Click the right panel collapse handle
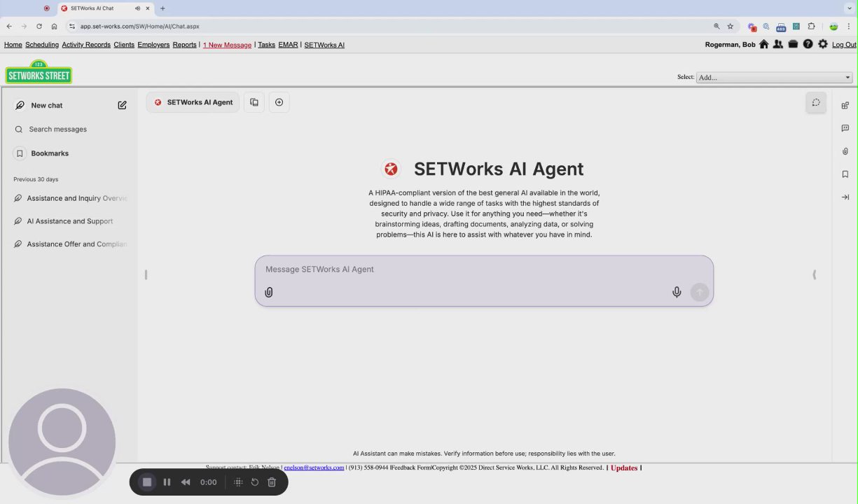 point(814,274)
